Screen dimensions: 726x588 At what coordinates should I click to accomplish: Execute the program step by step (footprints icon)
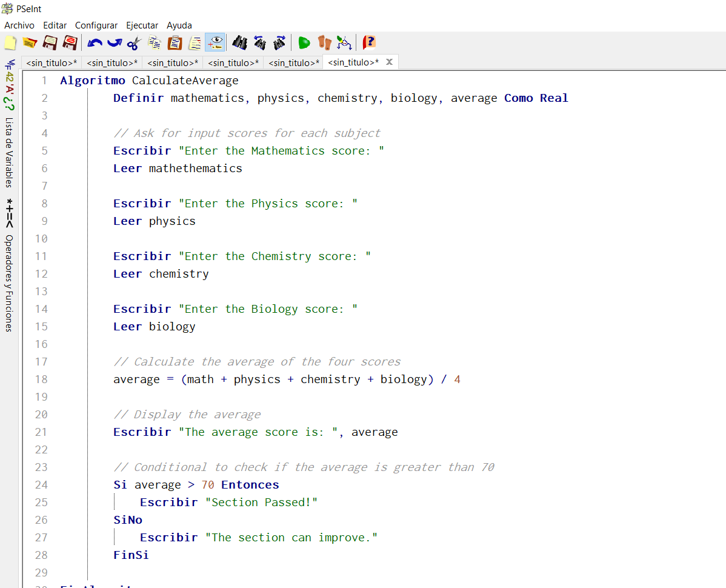coord(324,42)
